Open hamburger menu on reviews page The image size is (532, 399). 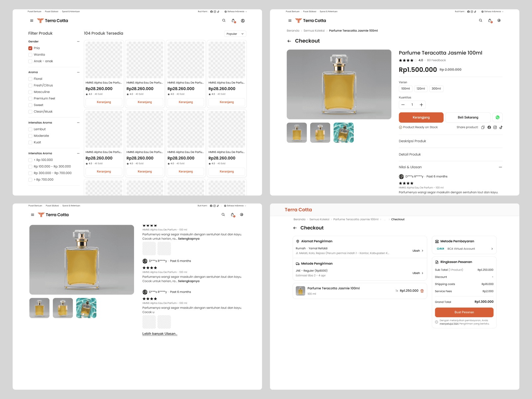click(33, 215)
